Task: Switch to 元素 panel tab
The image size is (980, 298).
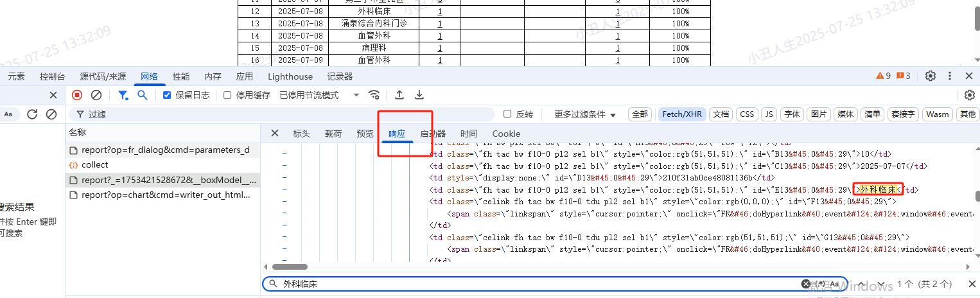Action: [17, 76]
